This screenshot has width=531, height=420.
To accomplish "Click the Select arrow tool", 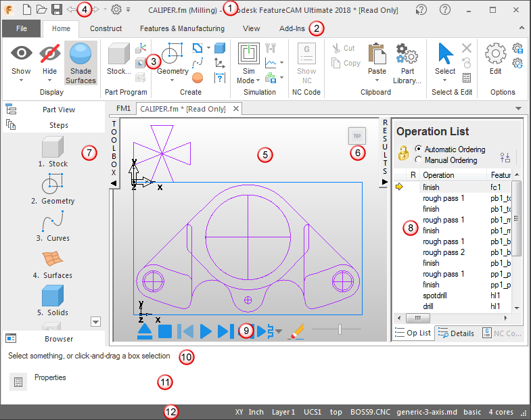I will pos(445,53).
